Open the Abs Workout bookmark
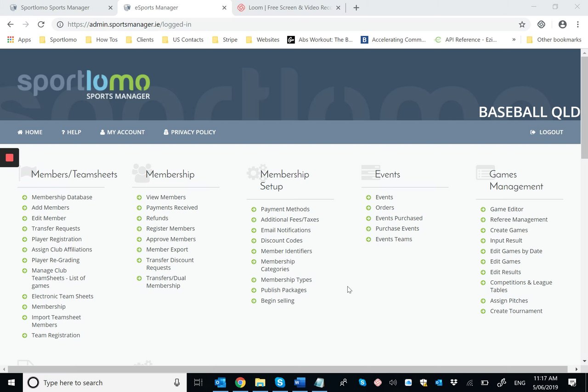This screenshot has height=392, width=588. click(x=320, y=40)
